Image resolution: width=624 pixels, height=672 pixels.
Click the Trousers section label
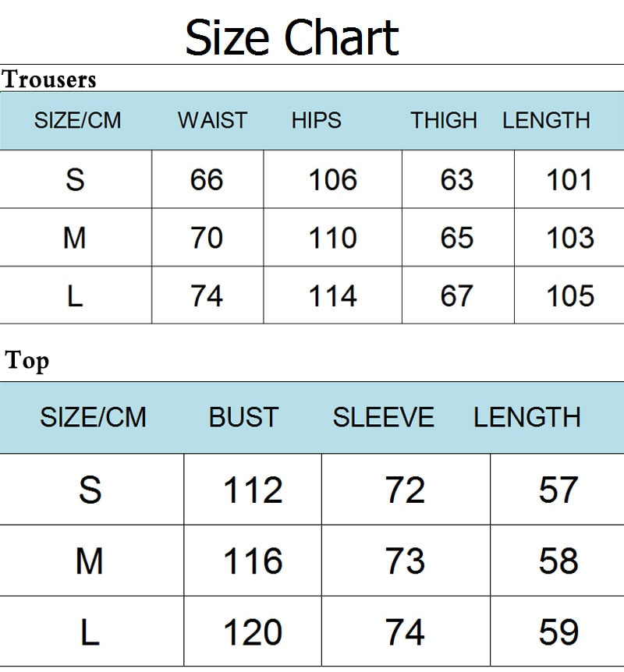click(49, 79)
